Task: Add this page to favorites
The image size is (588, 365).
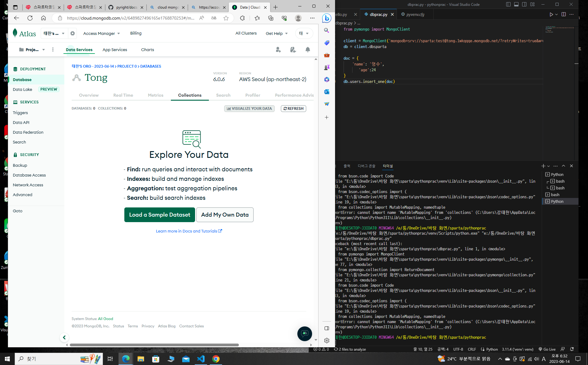Action: [x=226, y=18]
